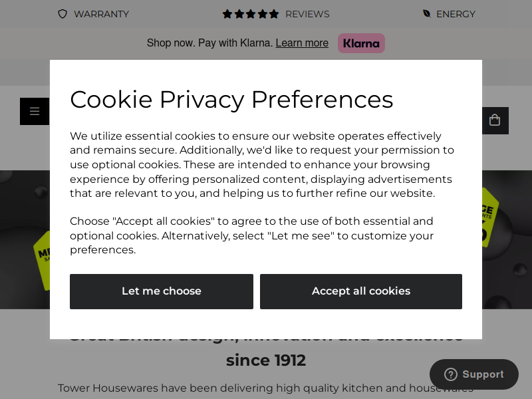Click the Tower Housewares description paragraph

265,388
